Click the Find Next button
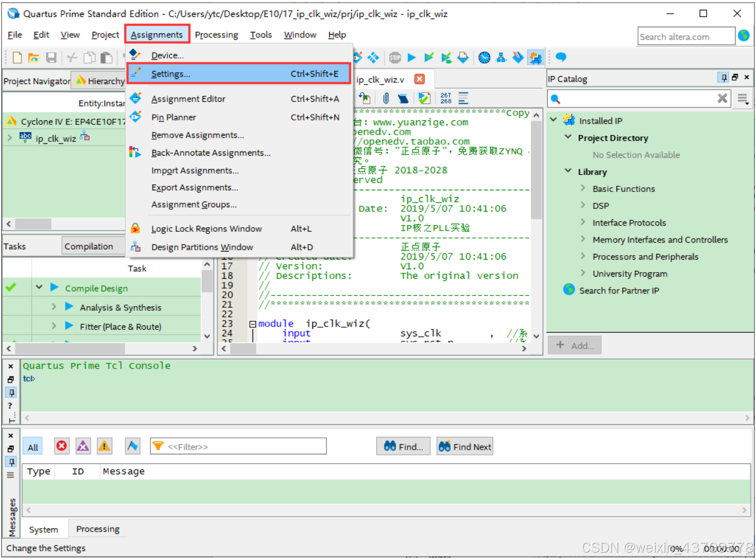Viewport: 756px width, 560px height. pos(465,446)
